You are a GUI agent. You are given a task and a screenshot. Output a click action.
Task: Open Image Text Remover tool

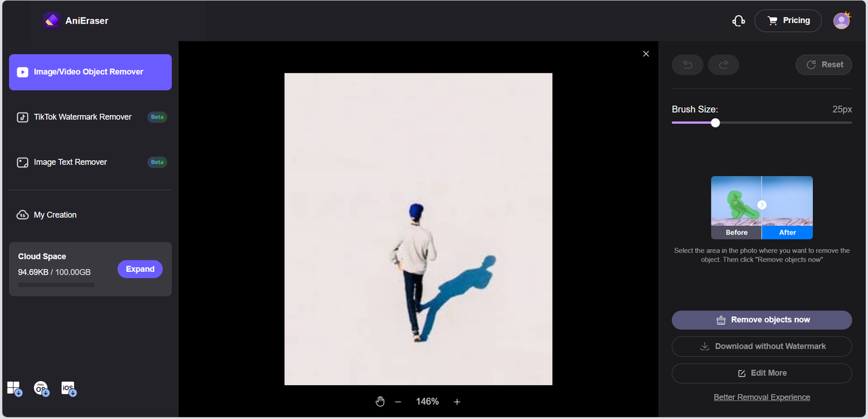coord(90,163)
